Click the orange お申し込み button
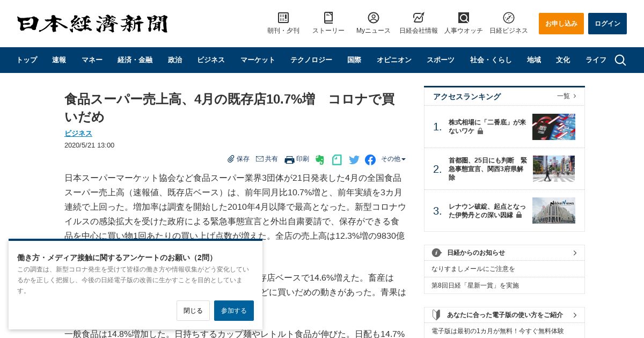 click(561, 24)
